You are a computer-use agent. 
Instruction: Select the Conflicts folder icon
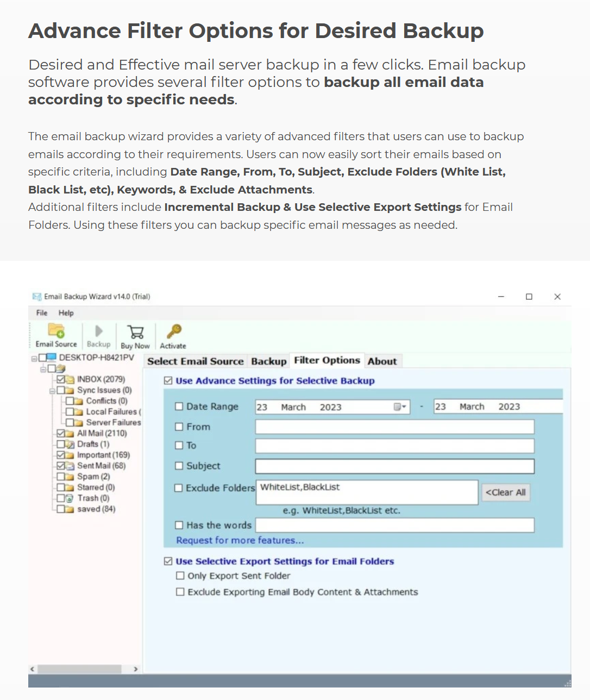[x=79, y=401]
